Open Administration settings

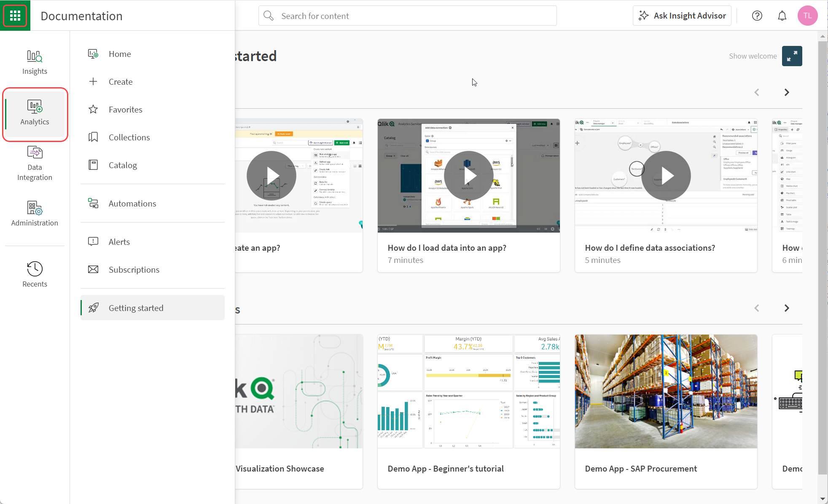point(35,213)
